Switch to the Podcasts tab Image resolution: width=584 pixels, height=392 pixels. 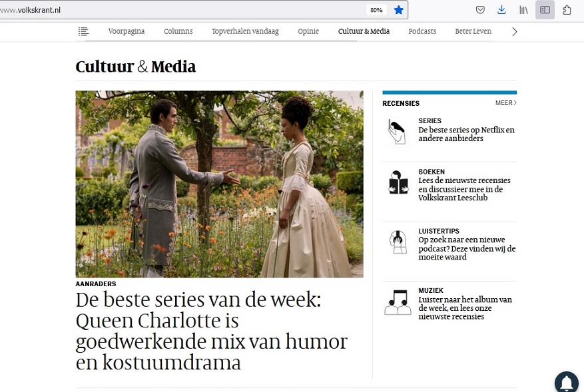[422, 31]
